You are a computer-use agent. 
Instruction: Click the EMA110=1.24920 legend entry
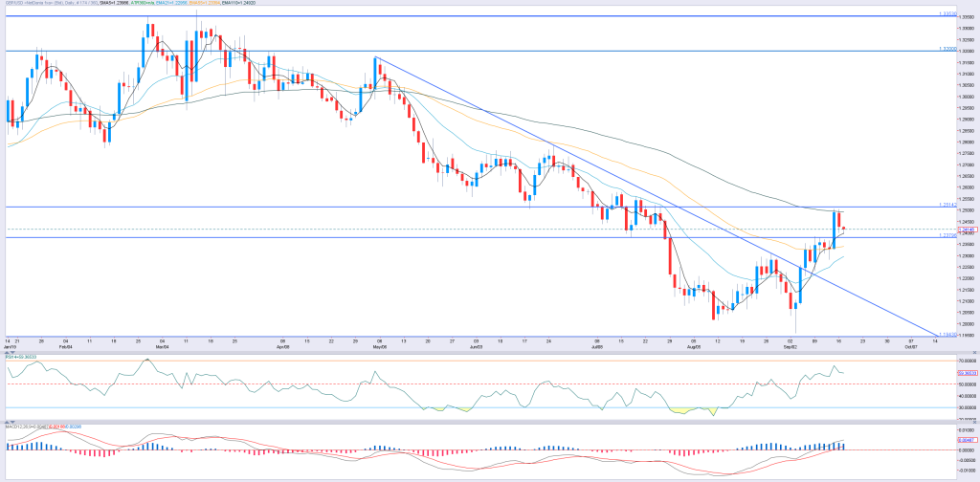(237, 3)
